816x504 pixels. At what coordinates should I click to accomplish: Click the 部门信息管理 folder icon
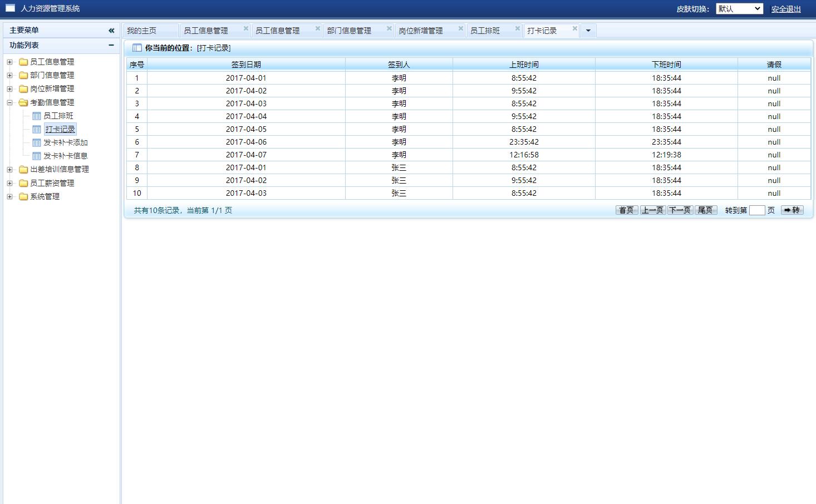23,75
